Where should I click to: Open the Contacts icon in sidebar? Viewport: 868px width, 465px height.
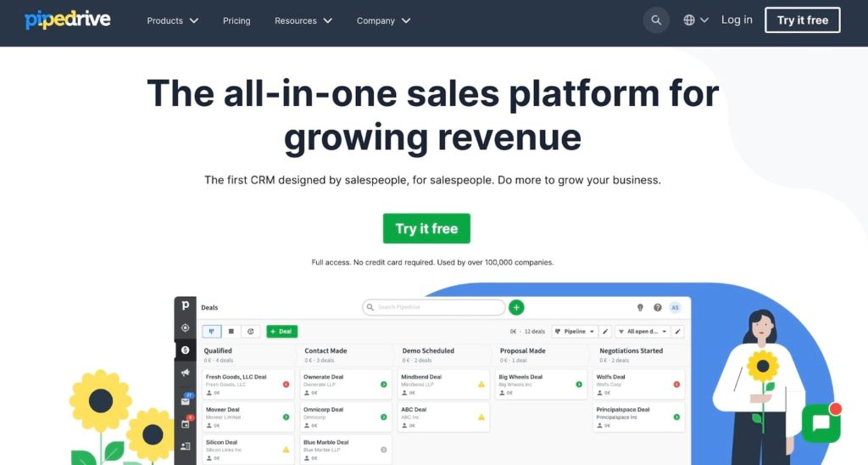point(186,446)
